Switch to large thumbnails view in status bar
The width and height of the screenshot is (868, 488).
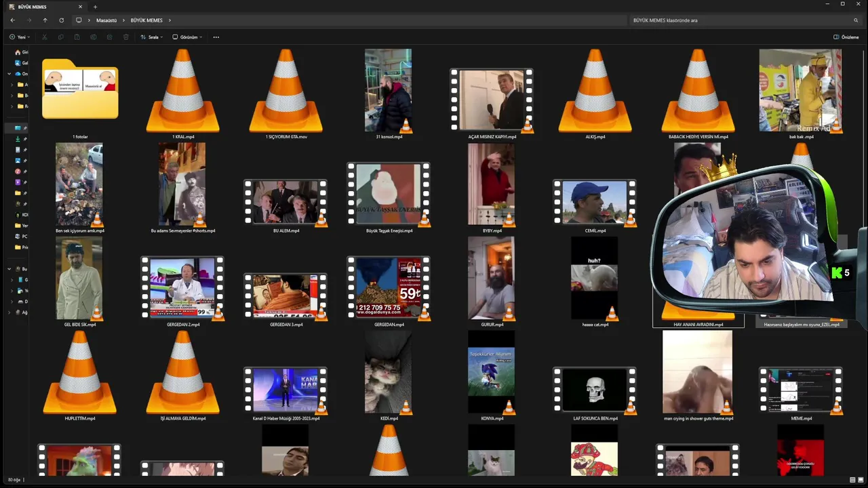point(861,480)
